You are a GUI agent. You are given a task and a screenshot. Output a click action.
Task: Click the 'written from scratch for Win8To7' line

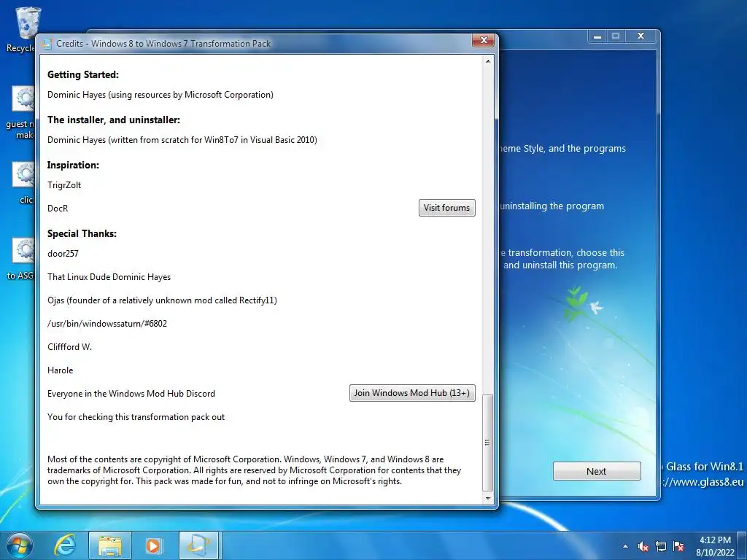pos(182,140)
